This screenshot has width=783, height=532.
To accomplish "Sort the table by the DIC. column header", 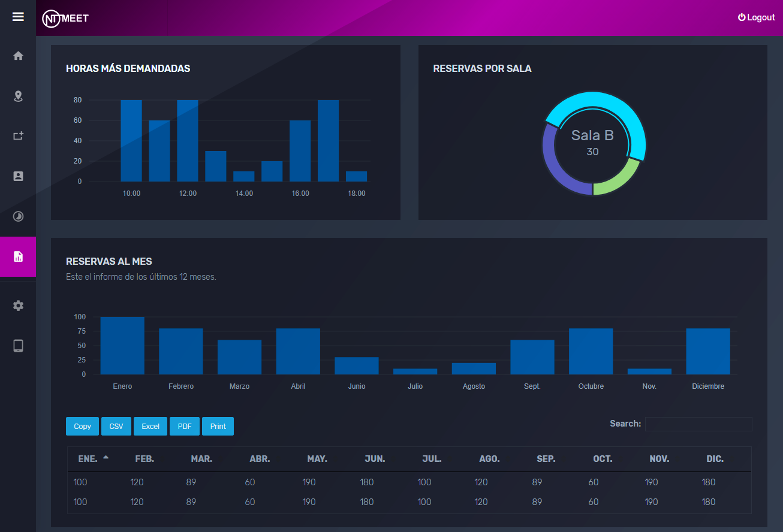I will click(x=715, y=459).
